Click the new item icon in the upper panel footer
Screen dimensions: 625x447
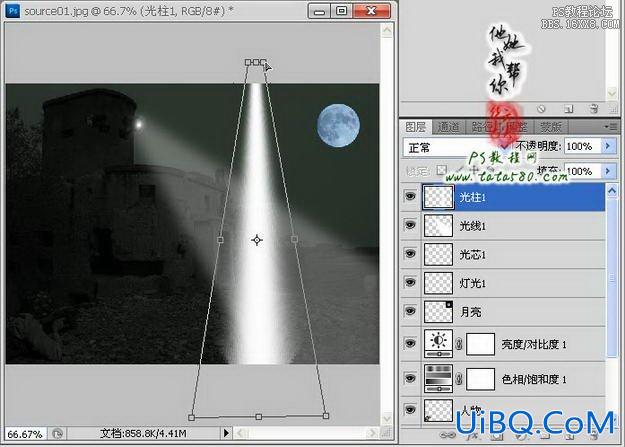click(x=568, y=108)
